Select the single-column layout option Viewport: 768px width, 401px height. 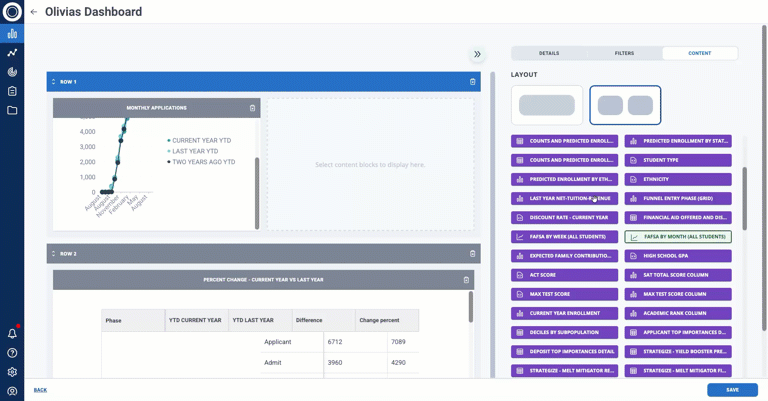(x=547, y=105)
